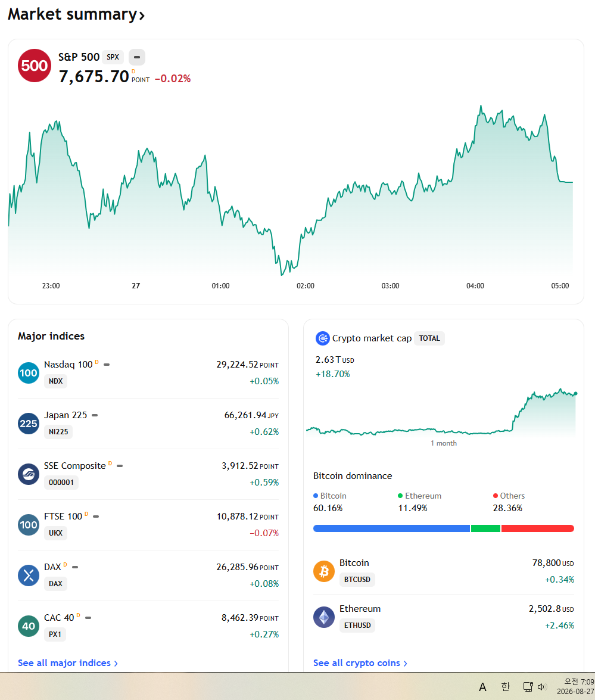The width and height of the screenshot is (595, 700).
Task: Click the green Ethereum legend dot
Action: [x=400, y=496]
